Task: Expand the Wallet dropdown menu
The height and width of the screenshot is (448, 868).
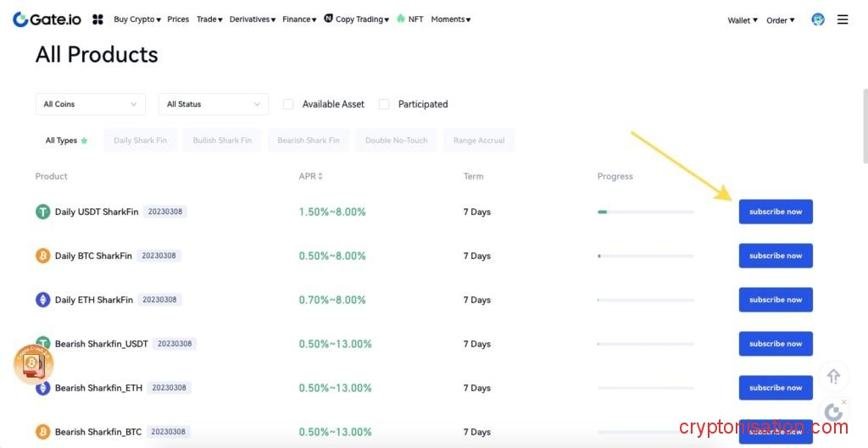Action: pos(743,20)
